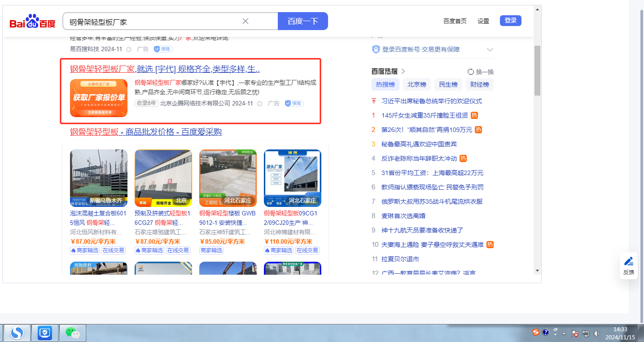Open hot search 反诈老陈称当年辞职太冲动
This screenshot has width=644, height=342.
[x=419, y=158]
